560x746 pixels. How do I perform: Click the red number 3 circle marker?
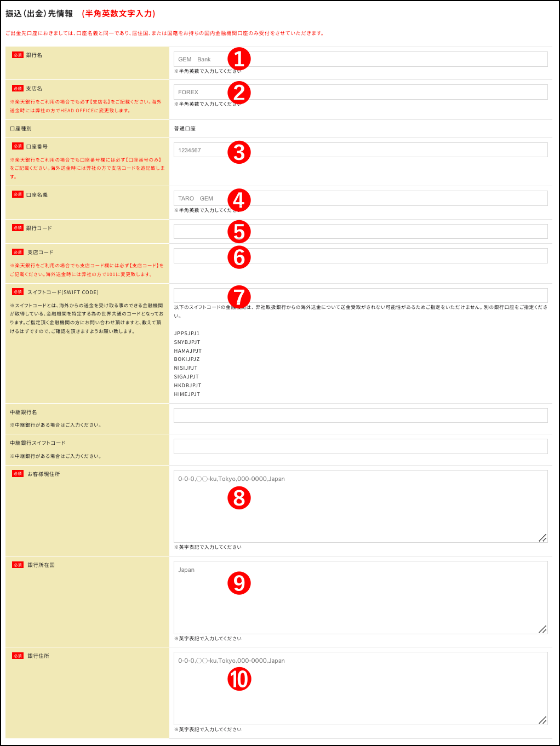coord(239,152)
